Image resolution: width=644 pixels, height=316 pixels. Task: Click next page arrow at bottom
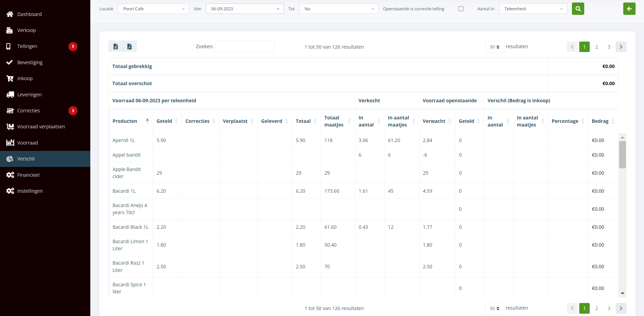621,308
